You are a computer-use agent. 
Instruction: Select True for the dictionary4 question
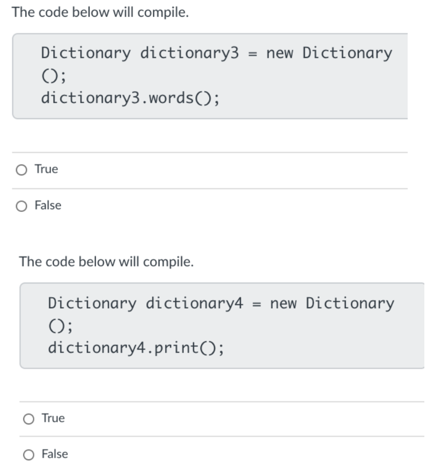click(28, 419)
